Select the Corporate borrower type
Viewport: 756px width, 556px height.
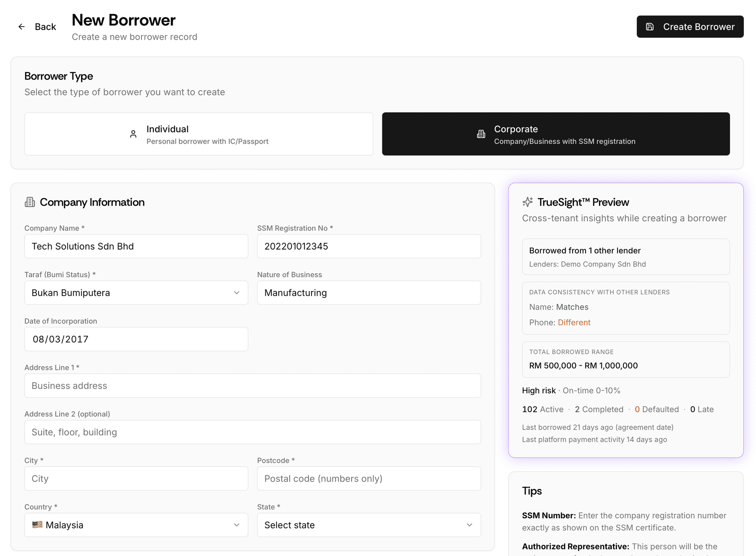point(556,133)
